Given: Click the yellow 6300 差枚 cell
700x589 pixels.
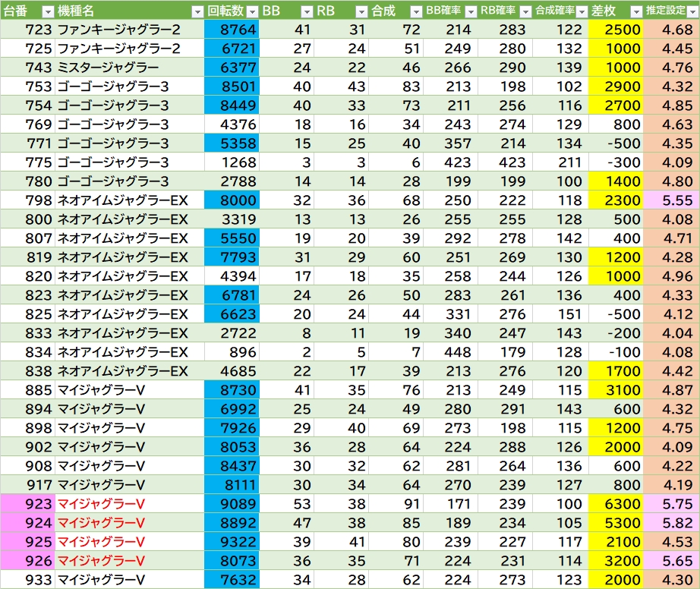Looking at the screenshot, I should click(616, 504).
